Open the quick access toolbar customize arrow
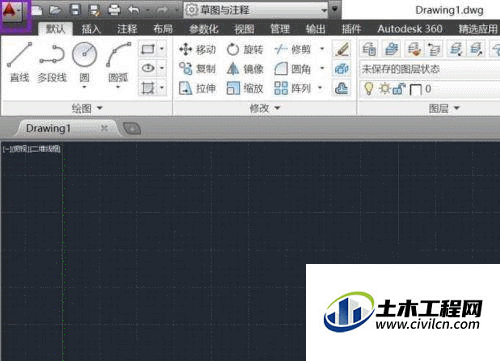This screenshot has width=500, height=361. (335, 9)
